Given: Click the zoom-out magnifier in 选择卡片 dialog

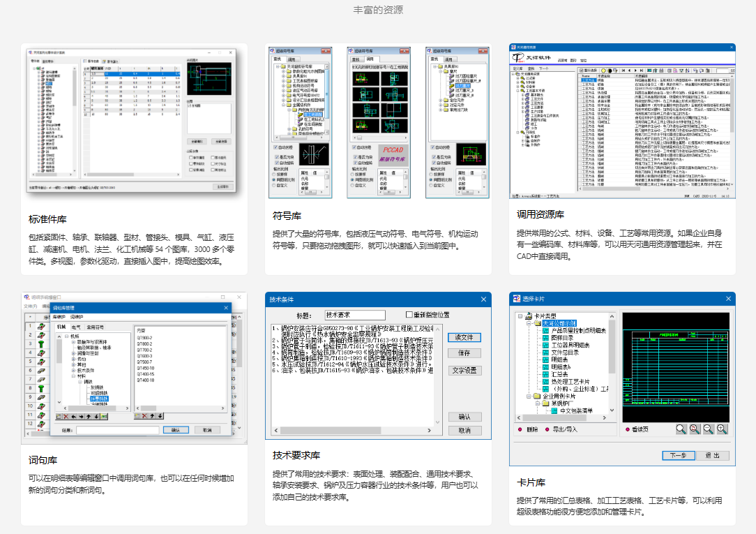Looking at the screenshot, I should pyautogui.click(x=709, y=429).
